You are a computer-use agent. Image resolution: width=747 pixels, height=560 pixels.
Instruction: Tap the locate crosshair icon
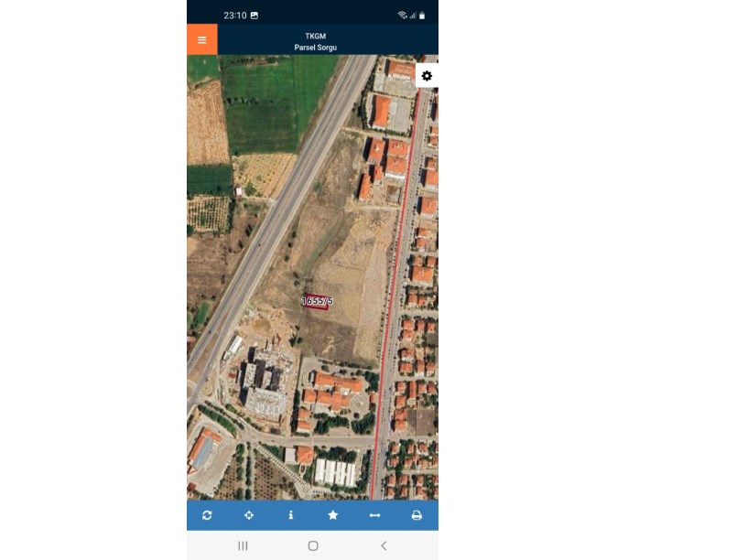[x=249, y=515]
